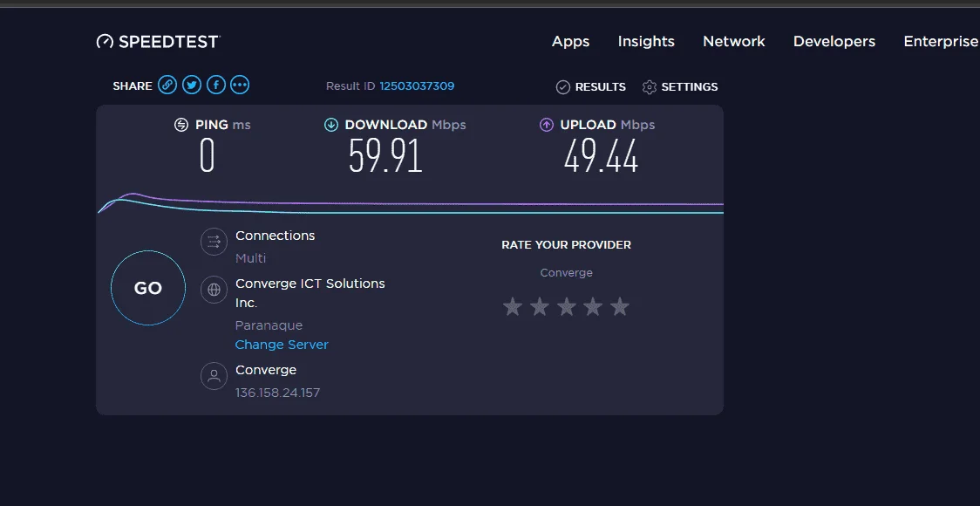This screenshot has height=506, width=980.
Task: Click the Connections label
Action: click(275, 236)
